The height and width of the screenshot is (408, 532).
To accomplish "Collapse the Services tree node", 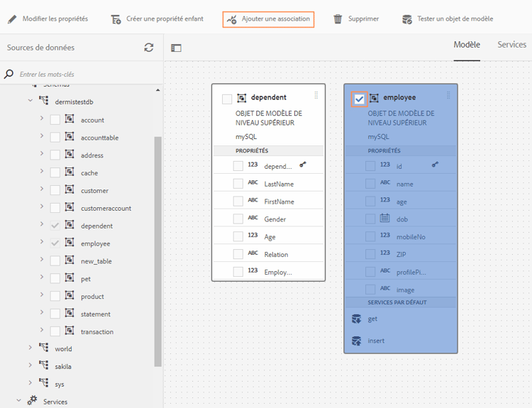I will (19, 400).
